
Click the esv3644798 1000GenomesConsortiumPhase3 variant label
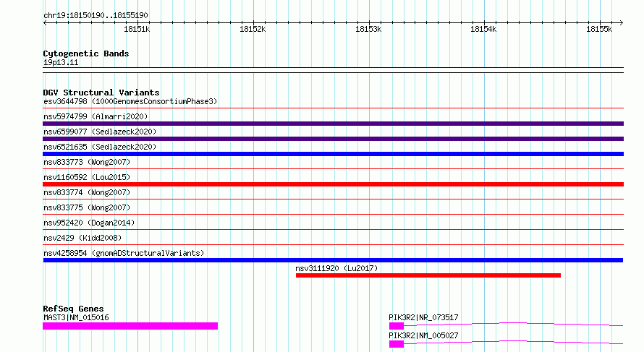[130, 101]
